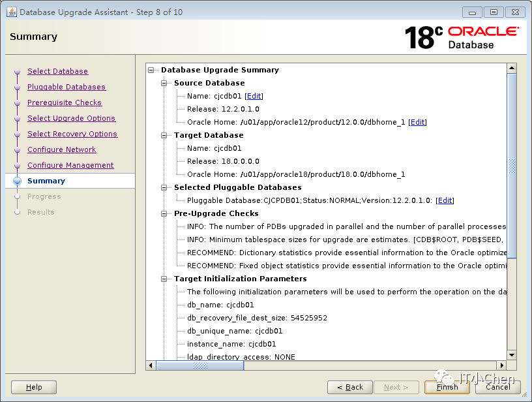Go to Select Upgrade Options step
532x402 pixels.
click(71, 118)
